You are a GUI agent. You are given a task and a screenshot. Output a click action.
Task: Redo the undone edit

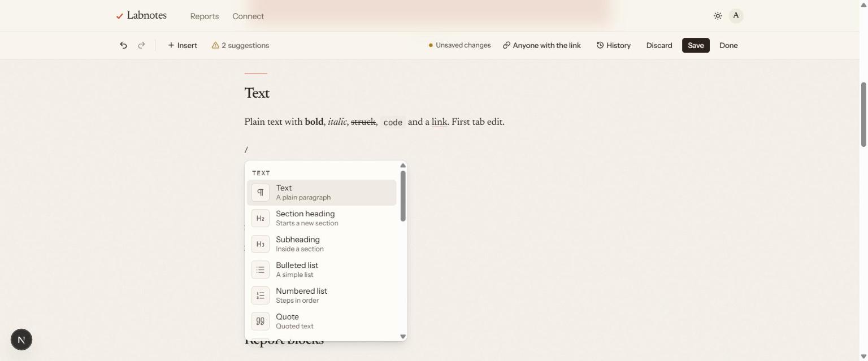pos(141,45)
